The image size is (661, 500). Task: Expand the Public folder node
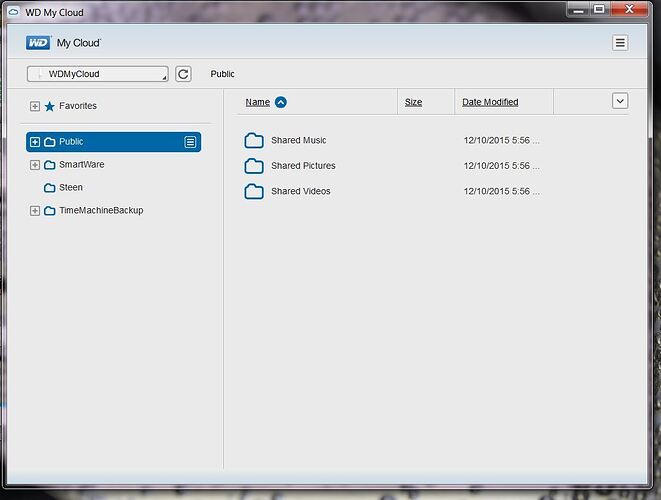[35, 142]
